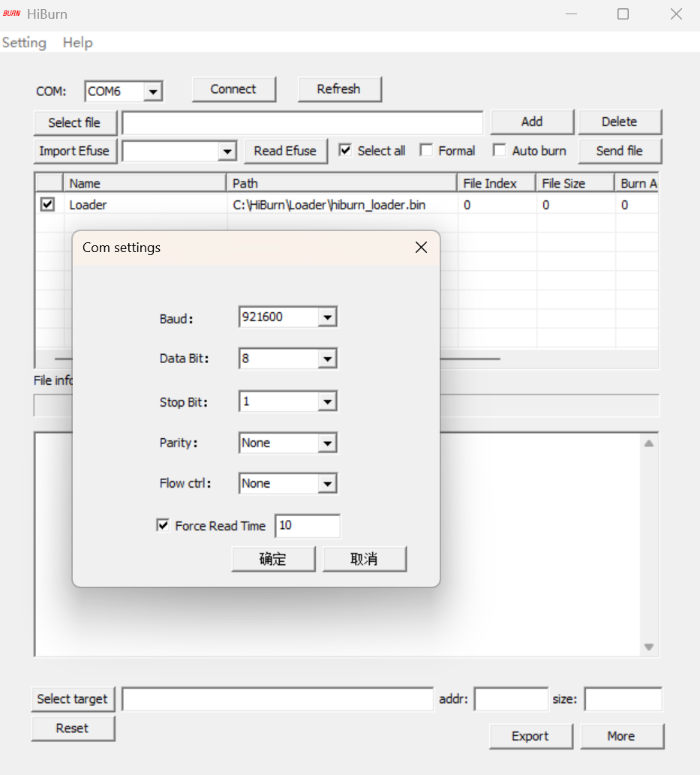Select the hiburn_loader.bin path cell

coord(341,205)
